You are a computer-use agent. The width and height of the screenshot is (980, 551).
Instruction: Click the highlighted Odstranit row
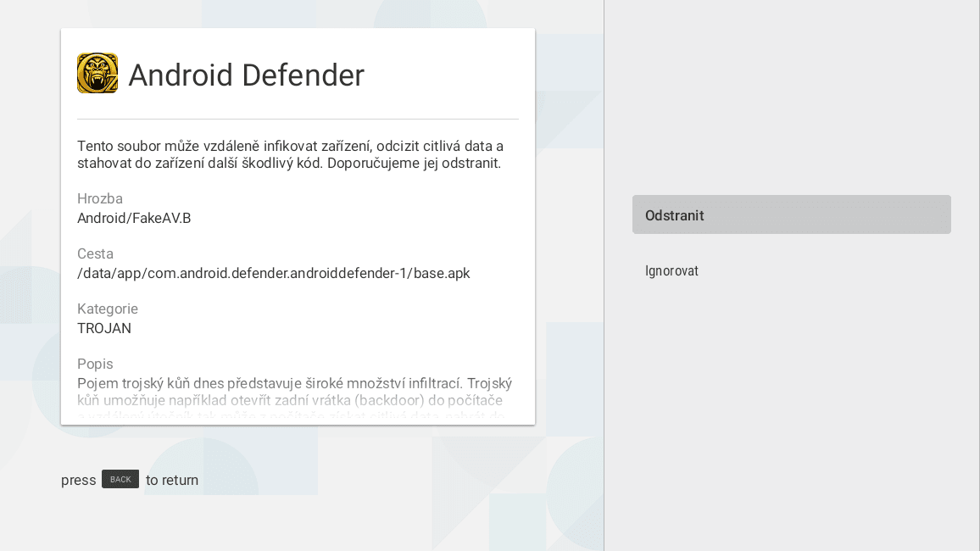[792, 214]
